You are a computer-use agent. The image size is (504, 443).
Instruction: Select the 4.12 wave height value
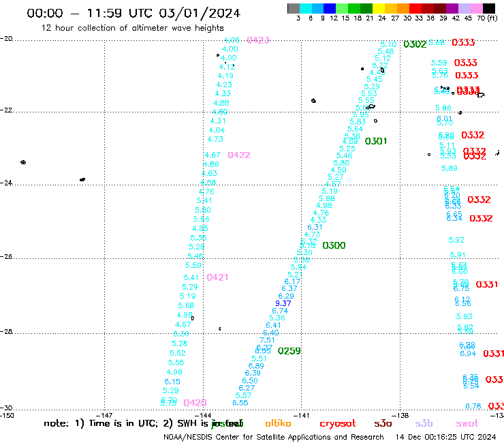[x=227, y=67]
